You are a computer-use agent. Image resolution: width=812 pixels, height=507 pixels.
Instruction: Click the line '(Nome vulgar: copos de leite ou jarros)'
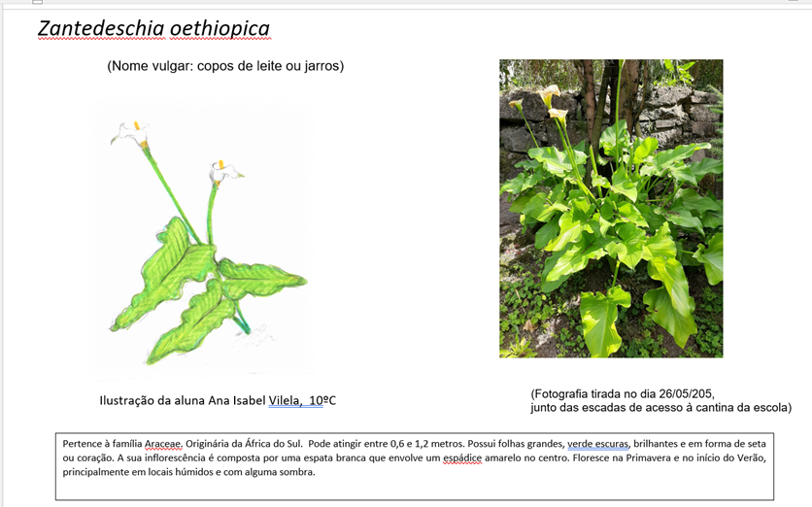pos(225,66)
